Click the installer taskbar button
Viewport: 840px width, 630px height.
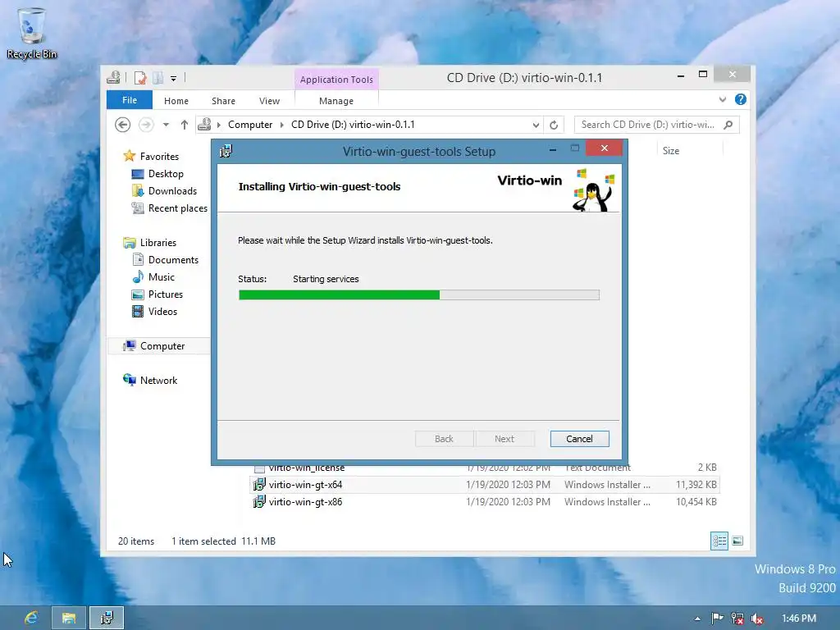(x=107, y=619)
